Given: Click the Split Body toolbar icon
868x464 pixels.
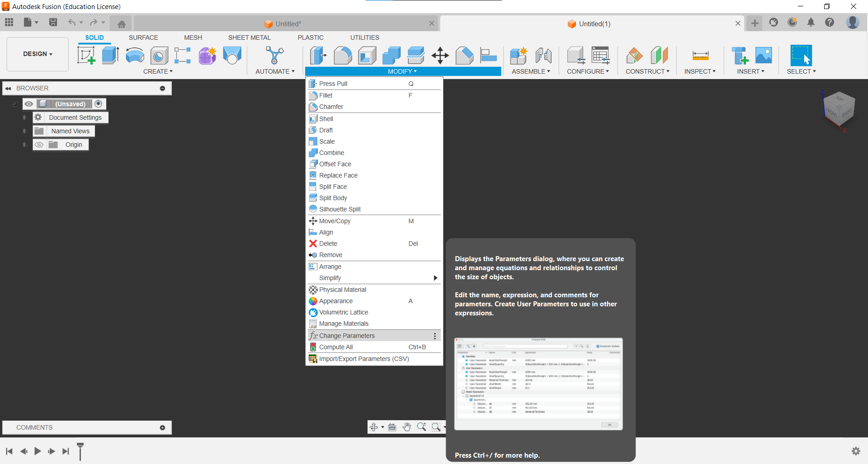Looking at the screenshot, I should coord(416,56).
